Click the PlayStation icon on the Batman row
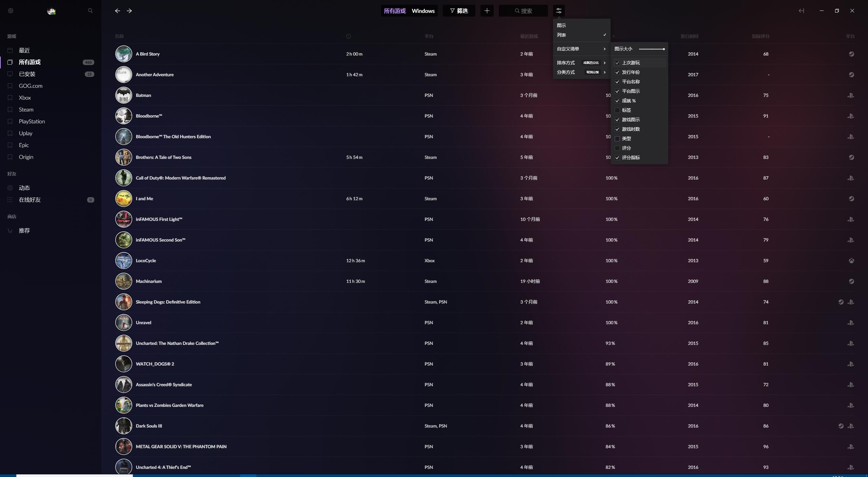Viewport: 868px width, 477px height. (x=851, y=95)
